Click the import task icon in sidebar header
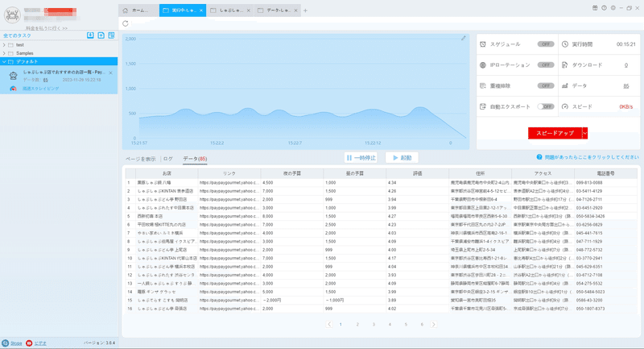The image size is (644, 349). 90,35
